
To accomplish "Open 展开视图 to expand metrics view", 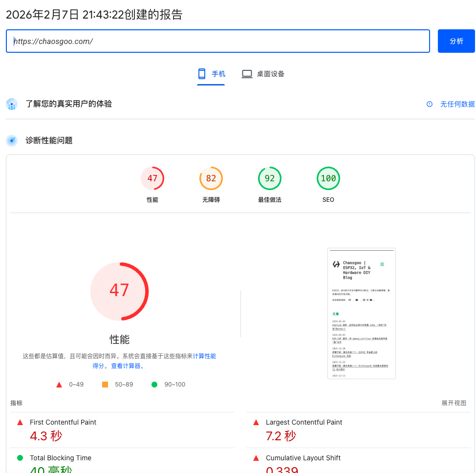I will coord(454,403).
